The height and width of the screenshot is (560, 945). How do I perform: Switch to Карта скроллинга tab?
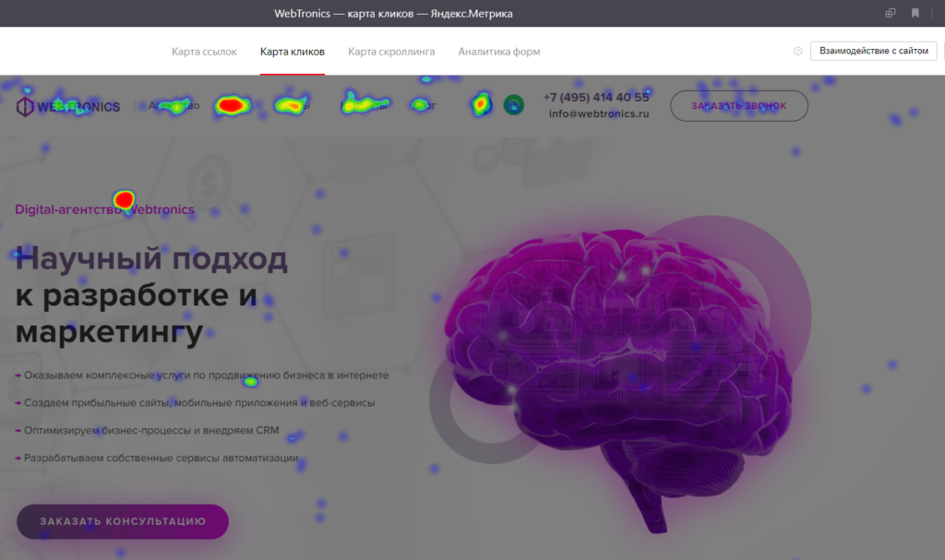pyautogui.click(x=391, y=52)
